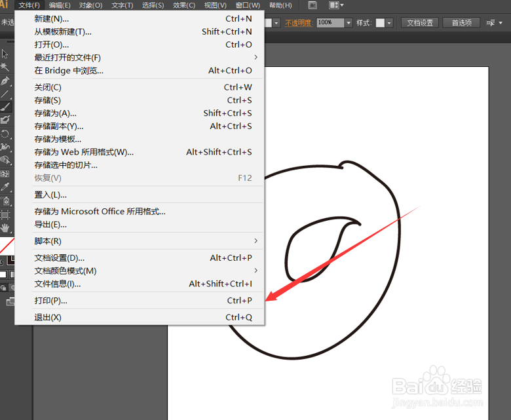Select the Paintbrush tool
The image size is (511, 420).
5,107
